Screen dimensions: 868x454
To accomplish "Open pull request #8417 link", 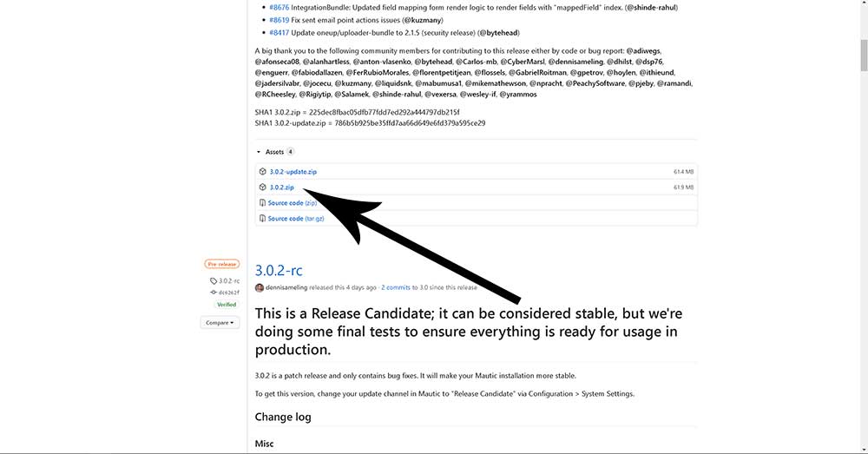I will 279,31.
